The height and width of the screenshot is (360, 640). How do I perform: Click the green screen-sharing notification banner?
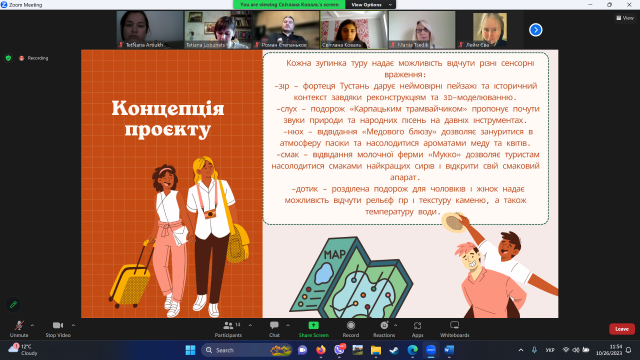coord(289,4)
